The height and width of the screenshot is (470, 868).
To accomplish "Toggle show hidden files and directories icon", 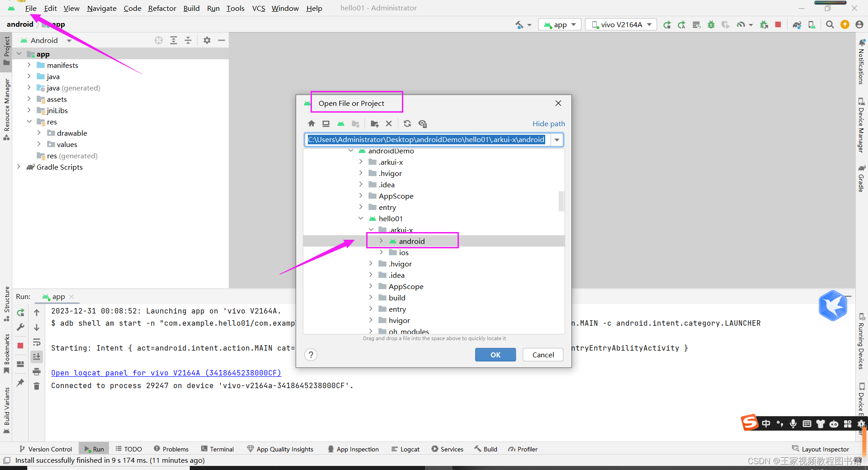I will click(x=423, y=123).
